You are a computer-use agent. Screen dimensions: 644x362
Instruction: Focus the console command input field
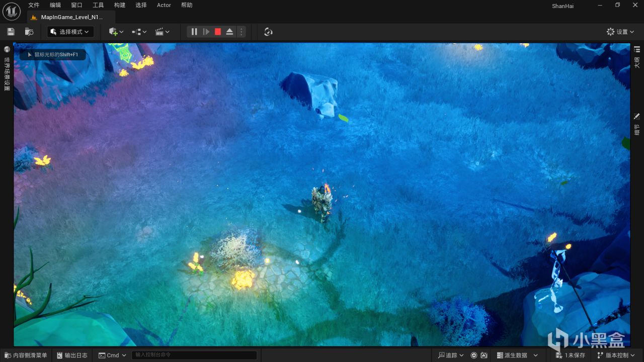tap(194, 355)
